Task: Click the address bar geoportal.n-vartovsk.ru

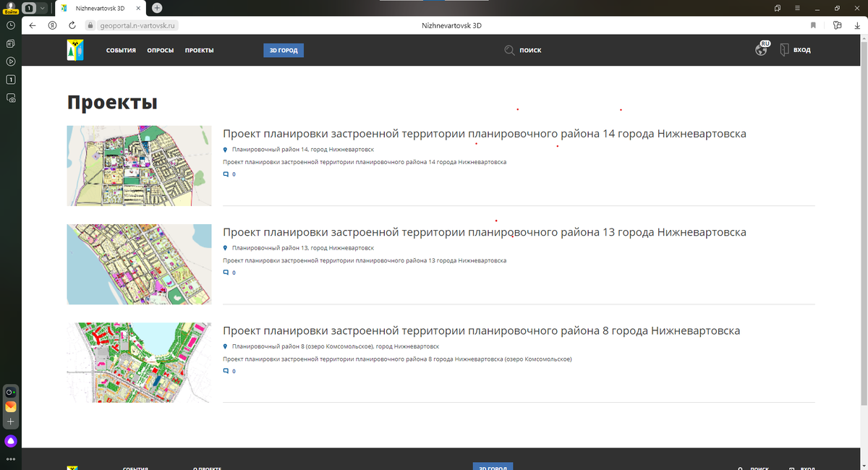Action: 137,25
